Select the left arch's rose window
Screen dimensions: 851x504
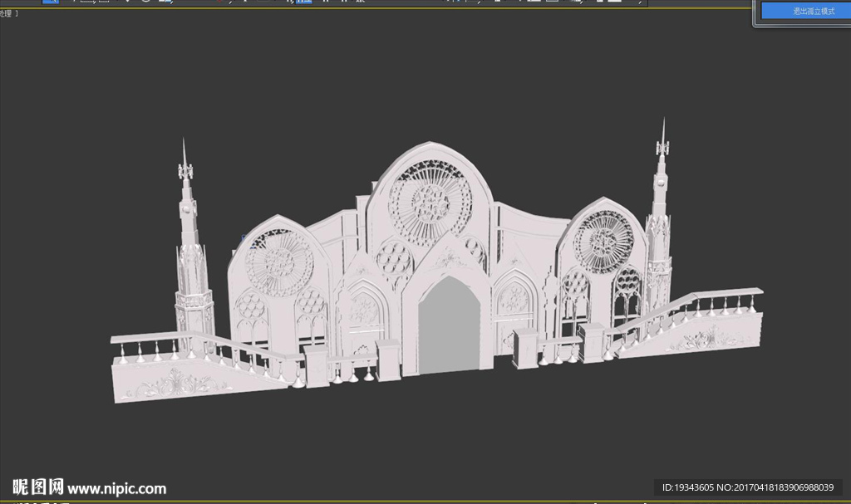tap(278, 262)
